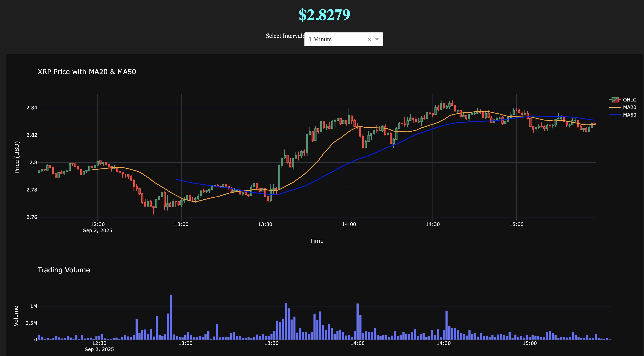The image size is (644, 356).
Task: Open the Select Interval combo box field
Action: pos(335,39)
